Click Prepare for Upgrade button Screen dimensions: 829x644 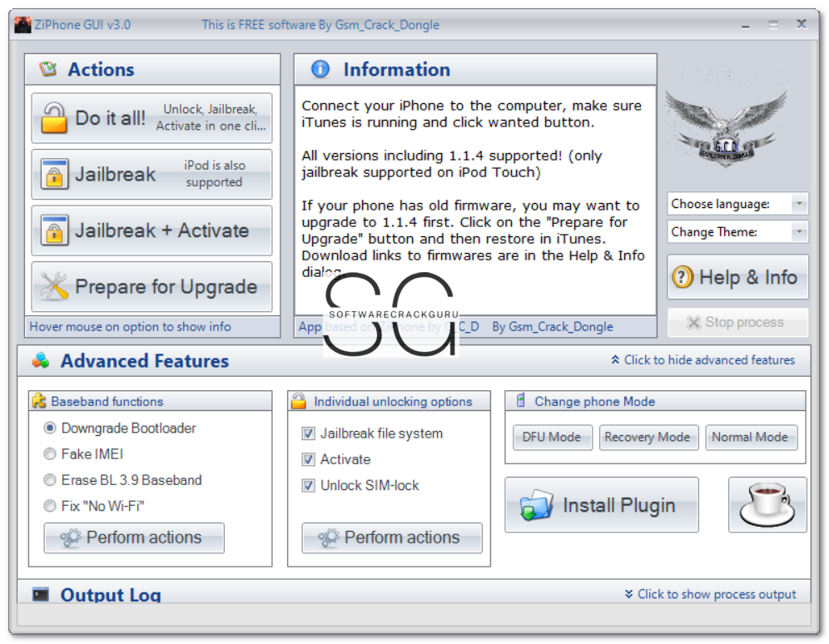coord(151,286)
